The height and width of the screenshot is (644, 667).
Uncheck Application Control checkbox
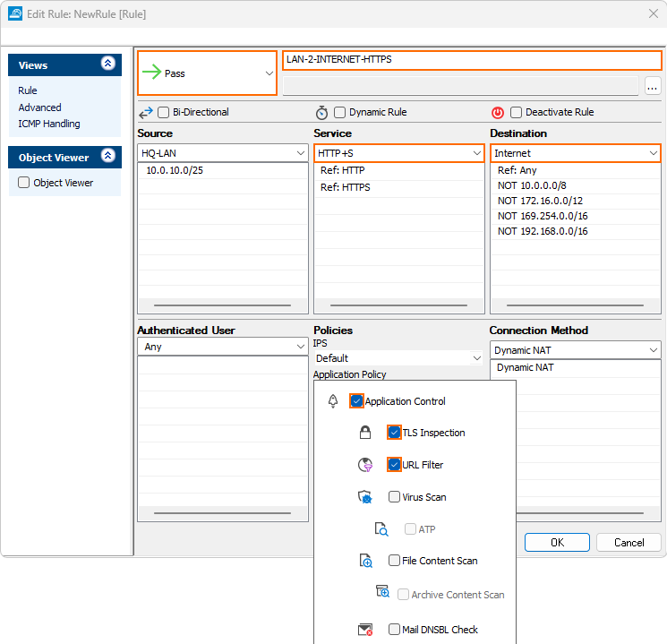356,401
